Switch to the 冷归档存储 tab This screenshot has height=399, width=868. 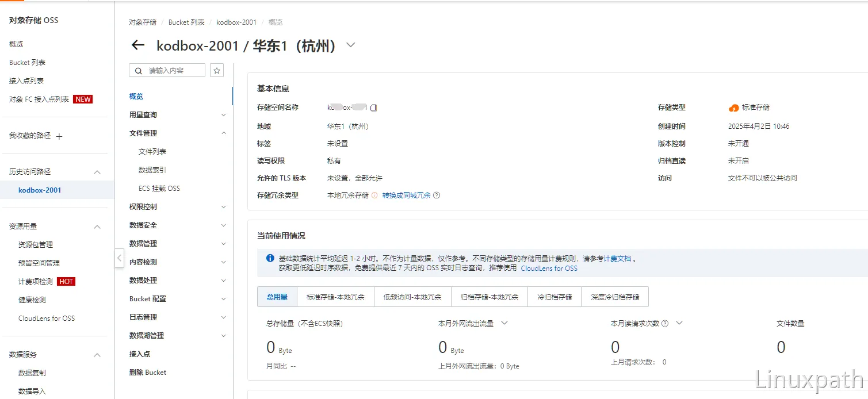(x=555, y=297)
